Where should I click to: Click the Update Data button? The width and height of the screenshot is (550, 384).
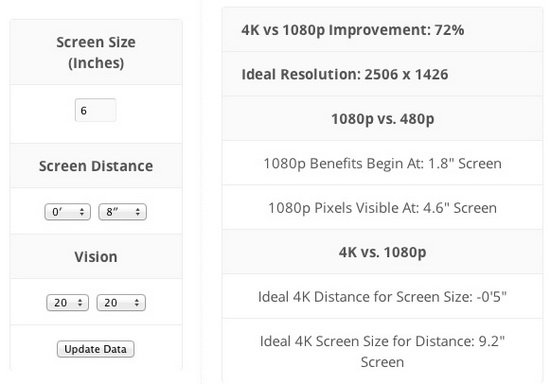pyautogui.click(x=95, y=349)
